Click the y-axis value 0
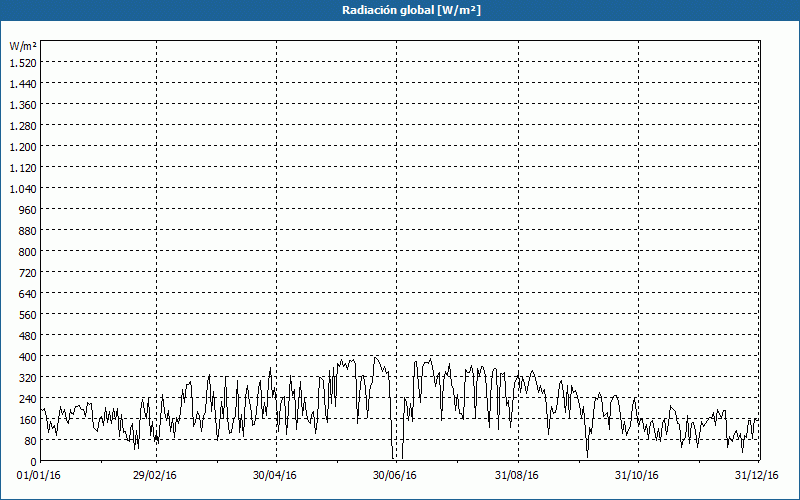This screenshot has height=500, width=800. point(34,462)
